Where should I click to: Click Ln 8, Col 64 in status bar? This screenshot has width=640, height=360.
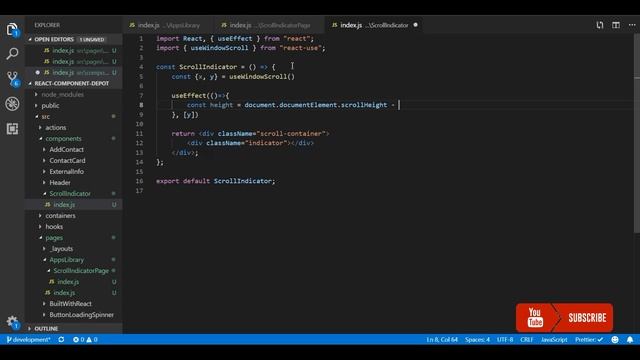pos(442,340)
